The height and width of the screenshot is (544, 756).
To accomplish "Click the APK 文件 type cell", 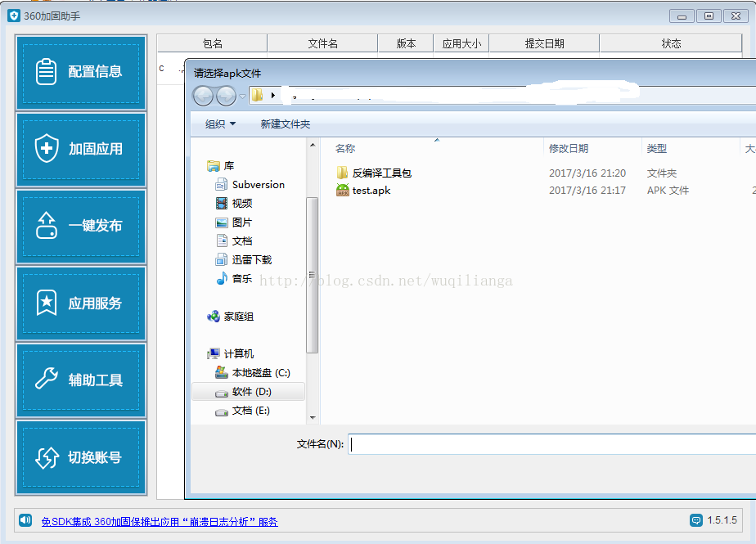I will 668,191.
